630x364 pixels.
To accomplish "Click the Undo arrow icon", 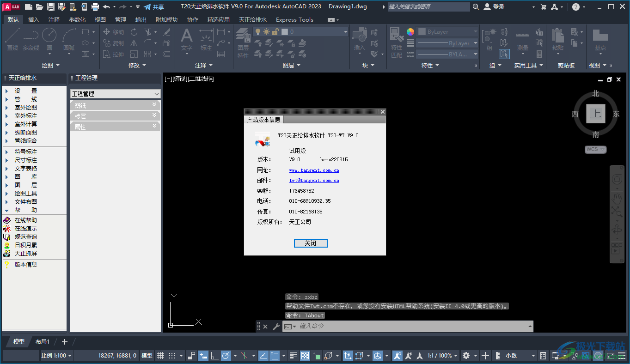I will pos(106,7).
